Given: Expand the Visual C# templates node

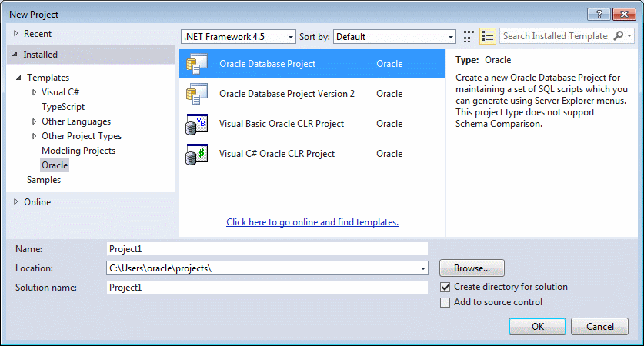Looking at the screenshot, I should 34,92.
